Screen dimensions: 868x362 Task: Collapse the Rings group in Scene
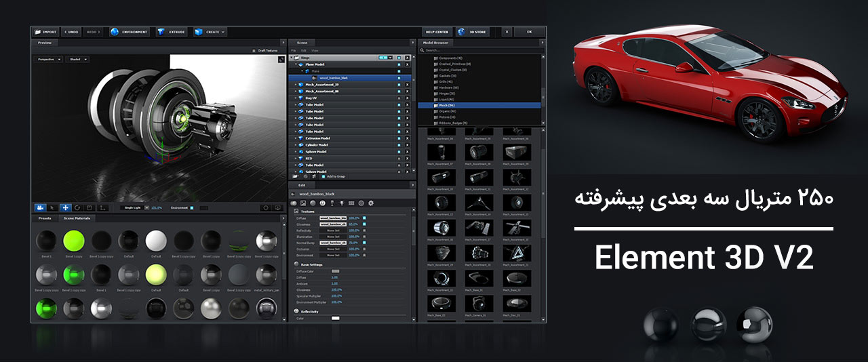(x=291, y=58)
